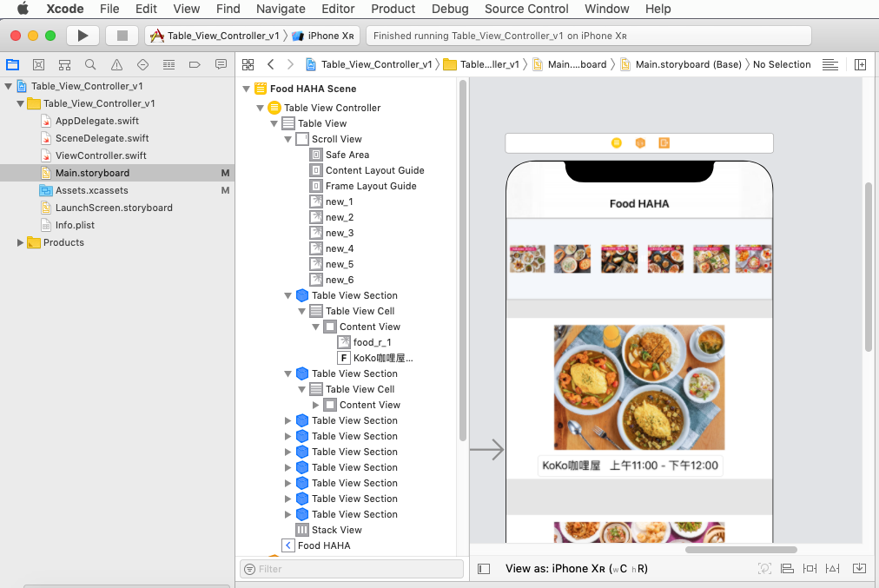Click the canvas horizontal scrollbar
The width and height of the screenshot is (879, 588).
741,549
